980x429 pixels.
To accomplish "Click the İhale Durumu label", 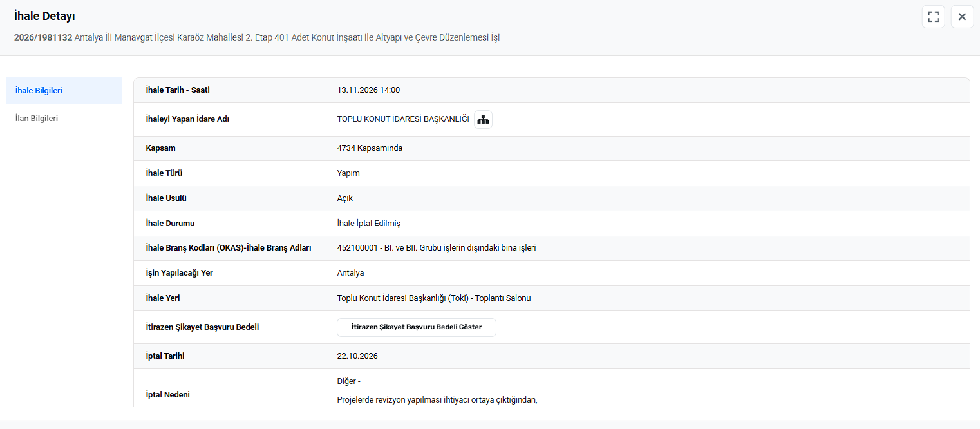I will tap(170, 224).
